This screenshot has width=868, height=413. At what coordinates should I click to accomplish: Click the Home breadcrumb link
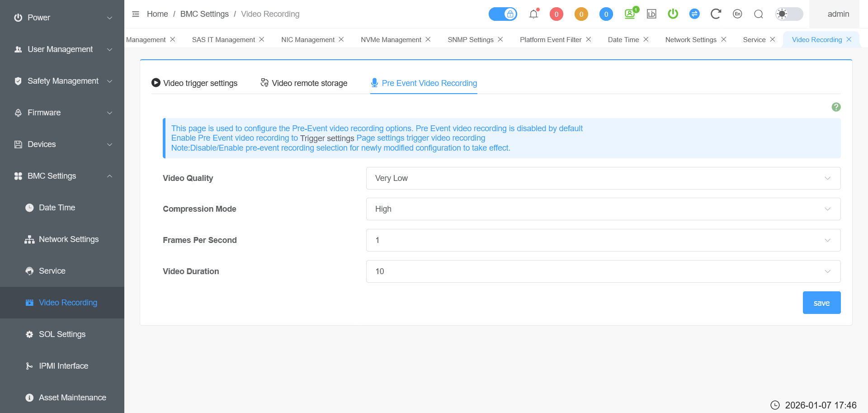point(157,14)
